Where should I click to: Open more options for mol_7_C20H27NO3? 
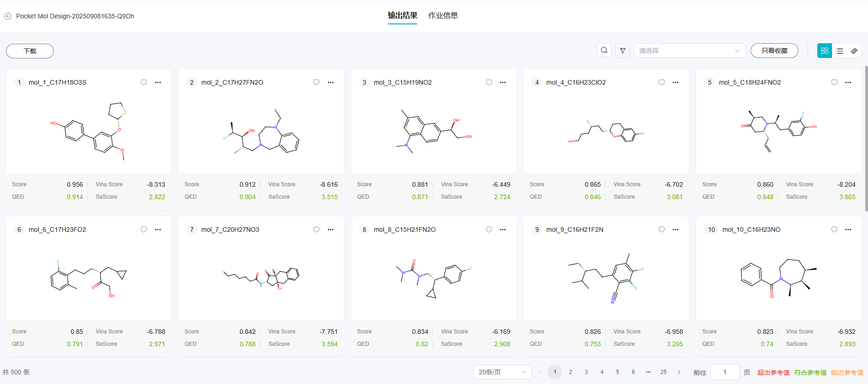coord(331,229)
